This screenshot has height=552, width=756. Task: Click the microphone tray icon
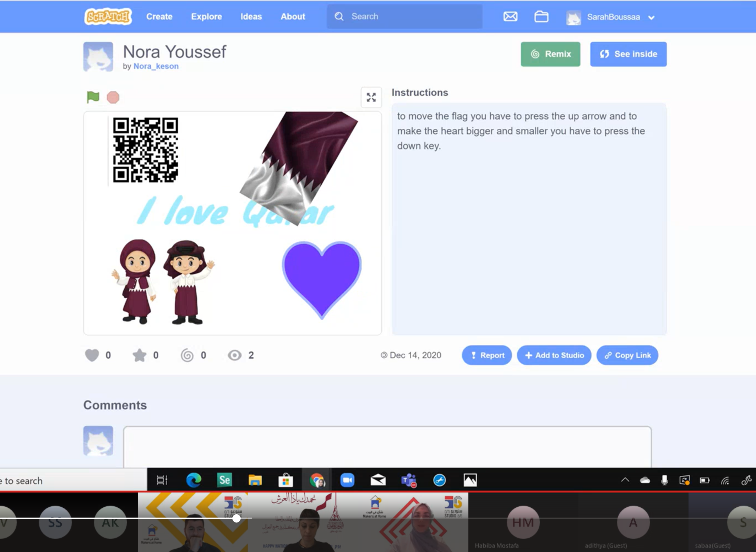click(665, 480)
